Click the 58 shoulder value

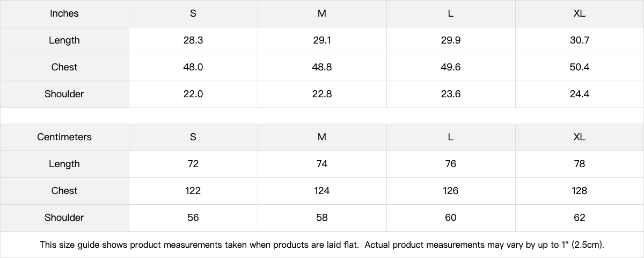[322, 218]
